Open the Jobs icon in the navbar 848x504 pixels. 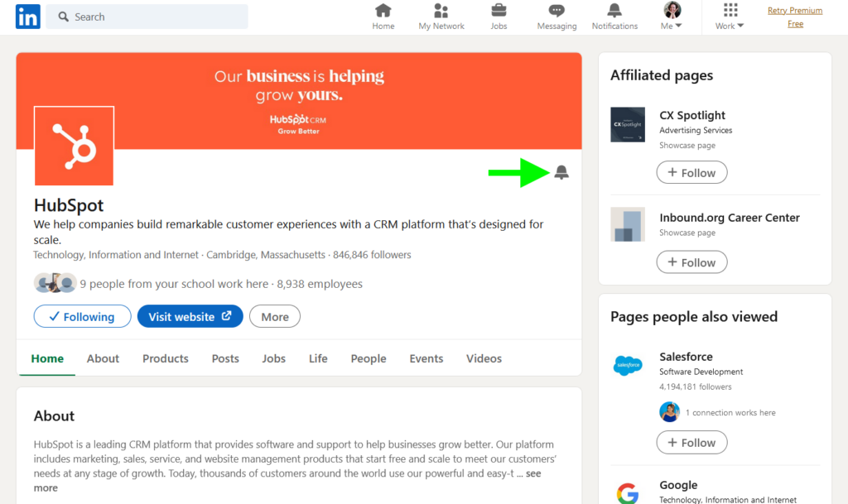[499, 17]
